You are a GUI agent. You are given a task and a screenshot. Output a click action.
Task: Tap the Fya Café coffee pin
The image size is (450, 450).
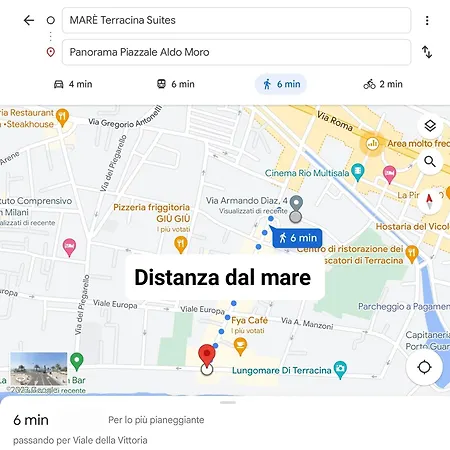coord(240,346)
